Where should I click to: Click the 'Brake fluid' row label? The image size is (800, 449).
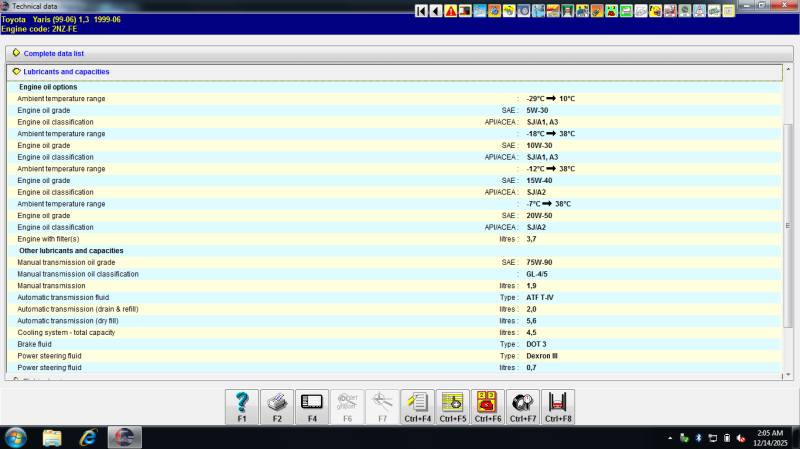(34, 344)
